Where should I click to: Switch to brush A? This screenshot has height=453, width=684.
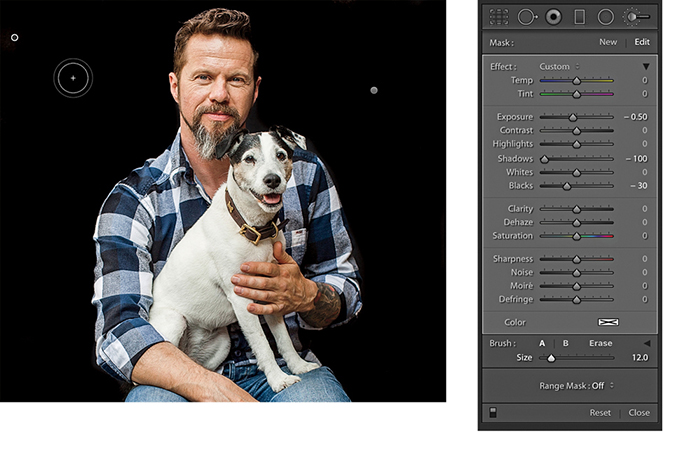point(543,343)
